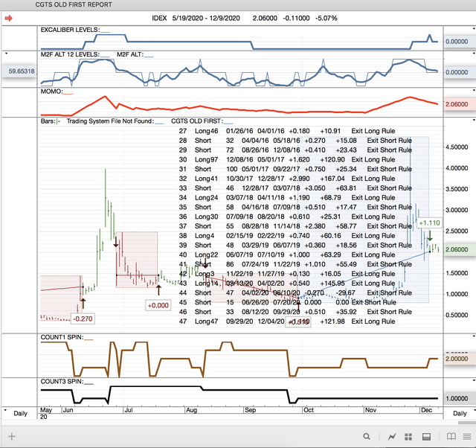Viewport: 476px width, 448px height.
Task: Click the -0.270 trade result label
Action: pos(83,319)
